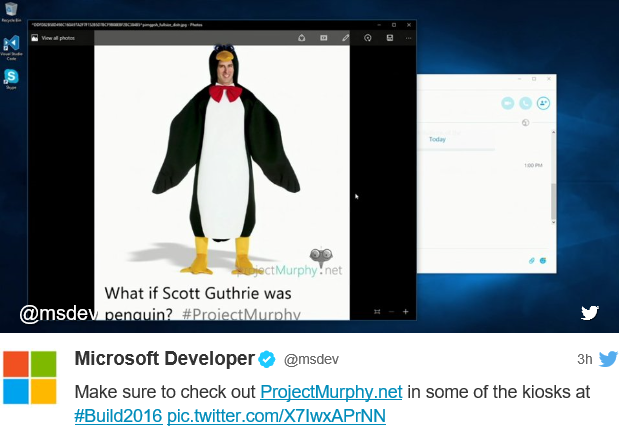619x430 pixels.
Task: Click the Photos window title bar filename
Action: tap(116, 25)
